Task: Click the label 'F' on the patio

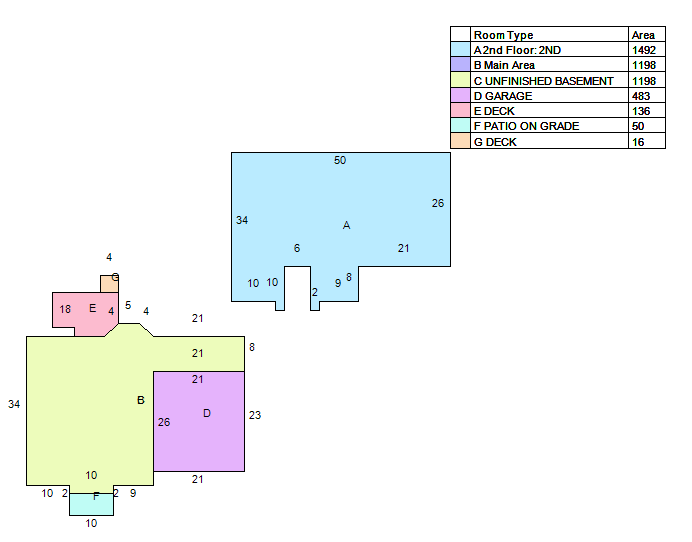Action: [x=96, y=497]
